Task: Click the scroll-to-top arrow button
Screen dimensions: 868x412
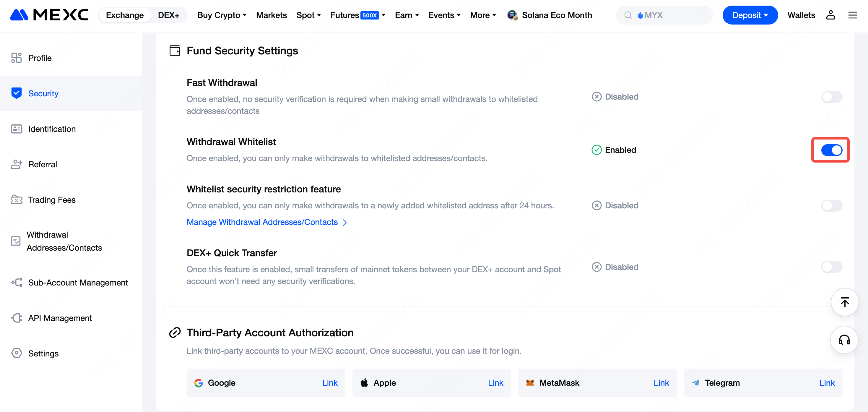Action: click(844, 302)
